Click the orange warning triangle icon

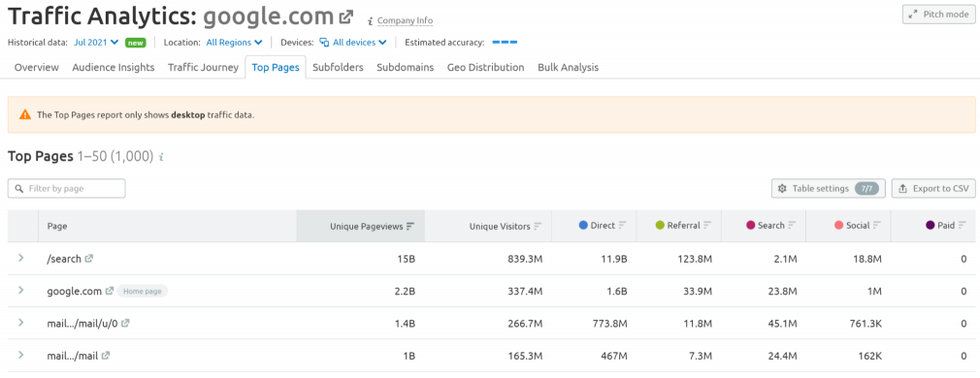25,114
